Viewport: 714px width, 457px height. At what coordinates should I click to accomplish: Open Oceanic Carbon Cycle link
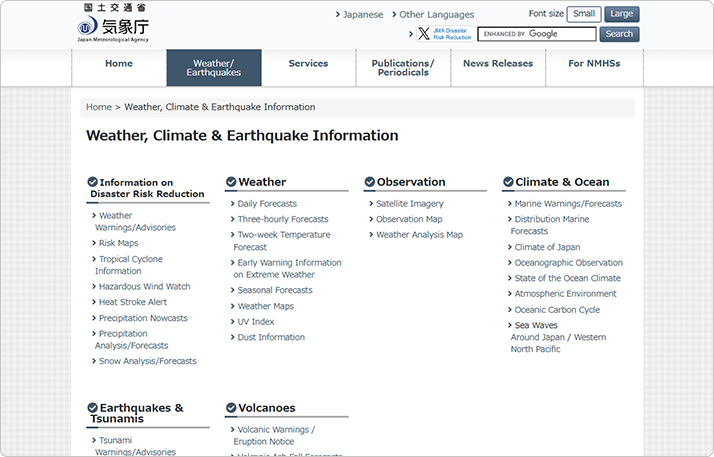pos(557,310)
